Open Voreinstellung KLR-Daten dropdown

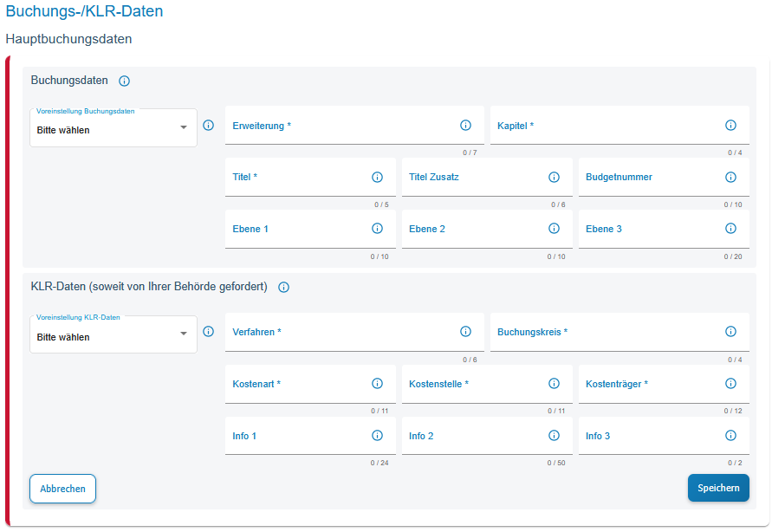(113, 335)
